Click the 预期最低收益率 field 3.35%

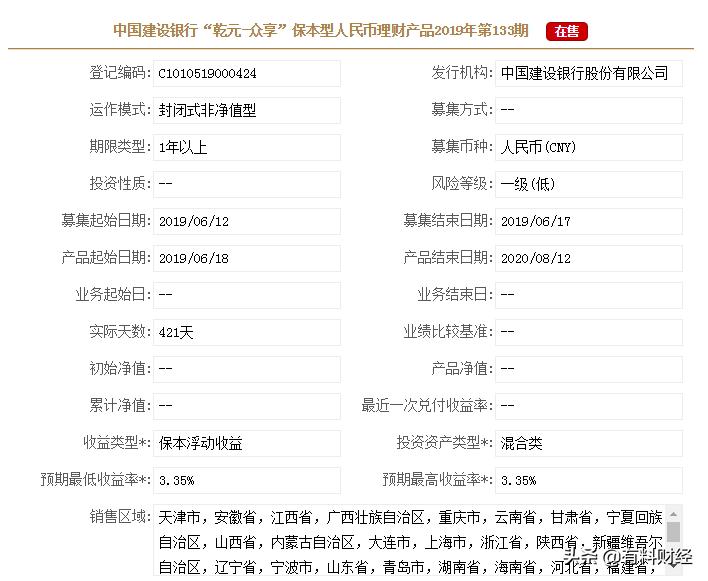tap(247, 480)
